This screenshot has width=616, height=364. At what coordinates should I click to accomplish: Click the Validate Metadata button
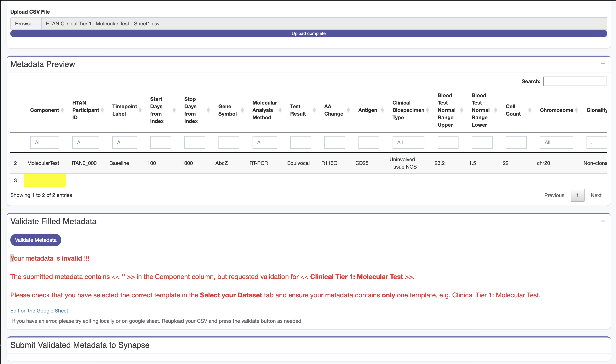click(x=35, y=240)
